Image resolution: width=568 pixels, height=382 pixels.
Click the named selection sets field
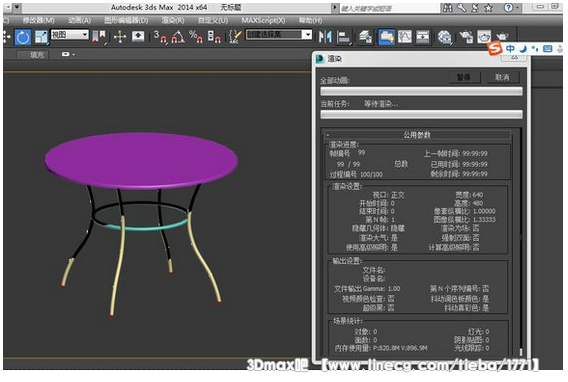coord(274,35)
